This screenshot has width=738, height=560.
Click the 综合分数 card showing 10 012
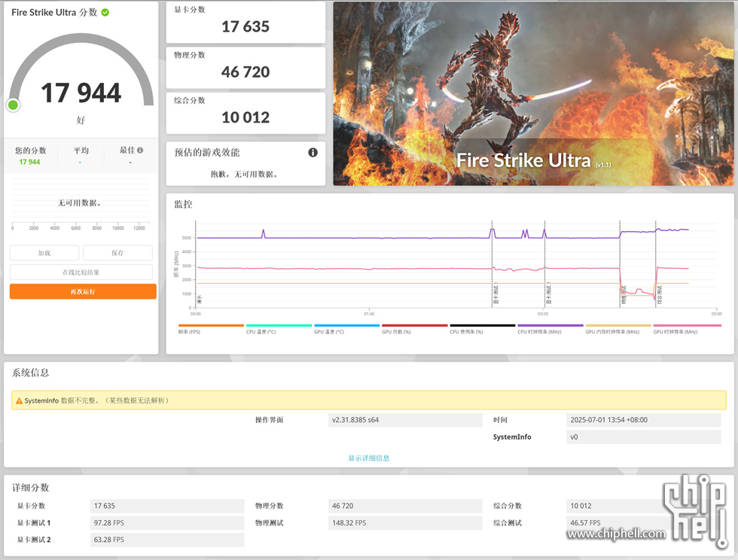(245, 113)
